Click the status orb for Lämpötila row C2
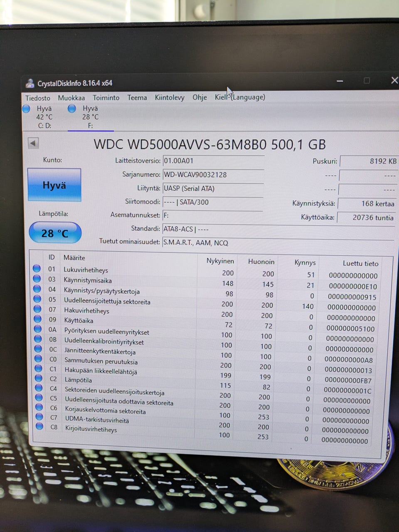399x532 pixels. tap(39, 378)
